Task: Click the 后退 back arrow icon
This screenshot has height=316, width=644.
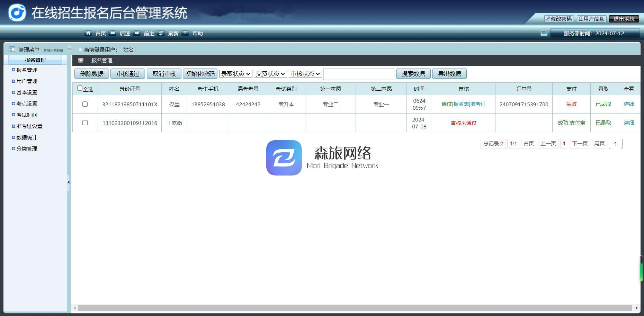Action: [112, 33]
